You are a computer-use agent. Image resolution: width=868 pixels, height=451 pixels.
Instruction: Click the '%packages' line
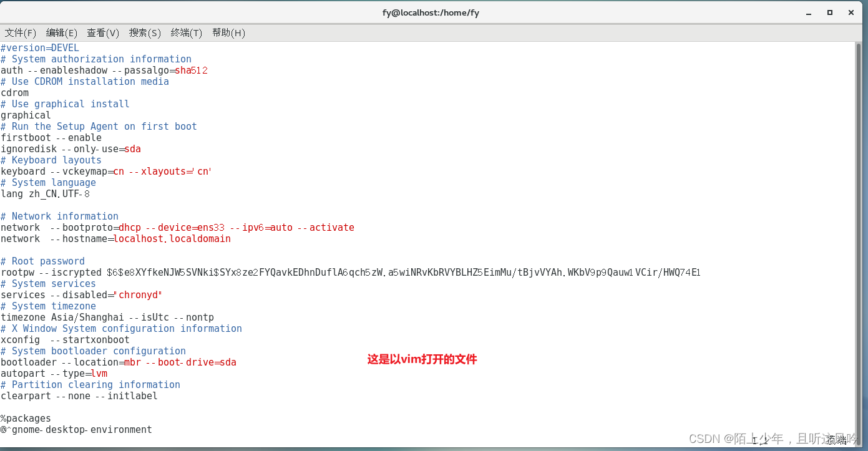(26, 419)
